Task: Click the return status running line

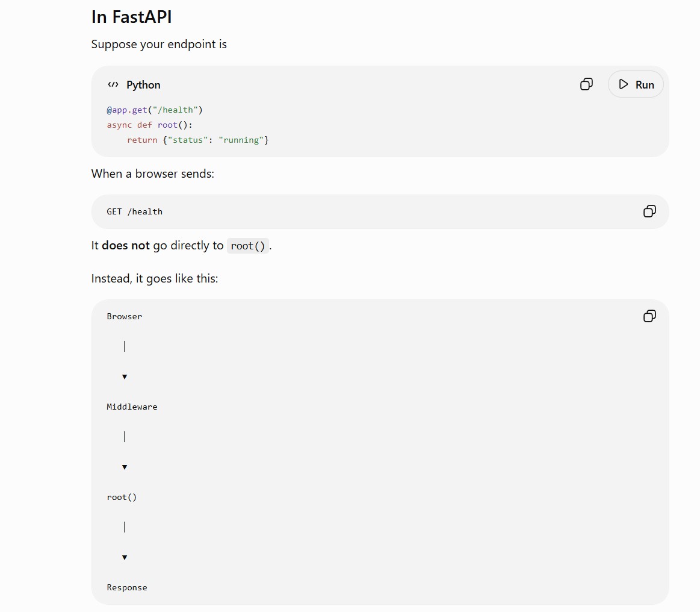Action: click(x=198, y=140)
